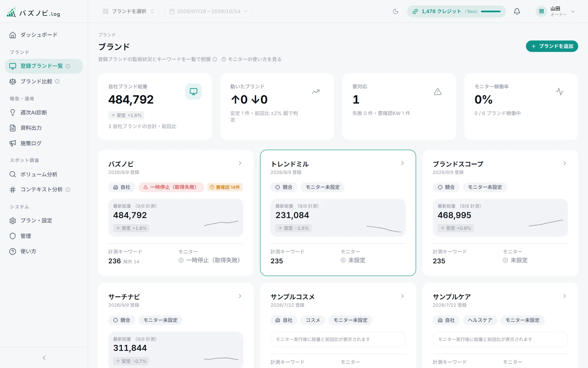This screenshot has height=368, width=588.
Task: Click the 施策ログ megaphone icon
Action: coord(13,143)
